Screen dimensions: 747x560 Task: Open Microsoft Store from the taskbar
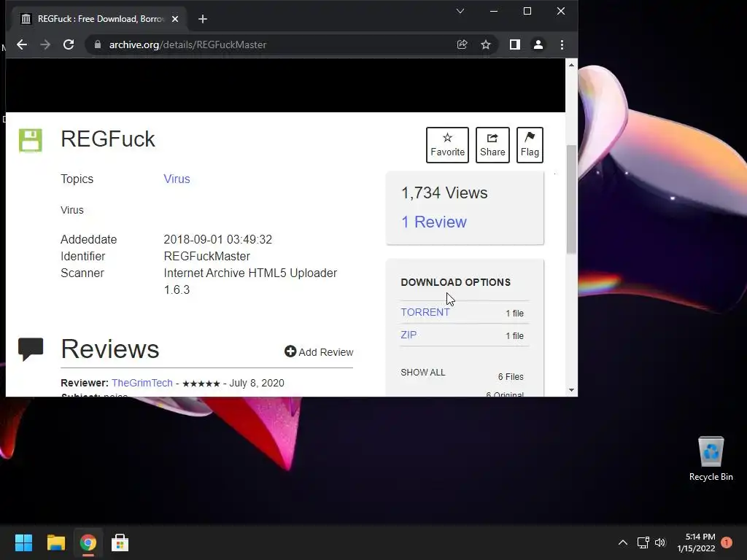(120, 542)
